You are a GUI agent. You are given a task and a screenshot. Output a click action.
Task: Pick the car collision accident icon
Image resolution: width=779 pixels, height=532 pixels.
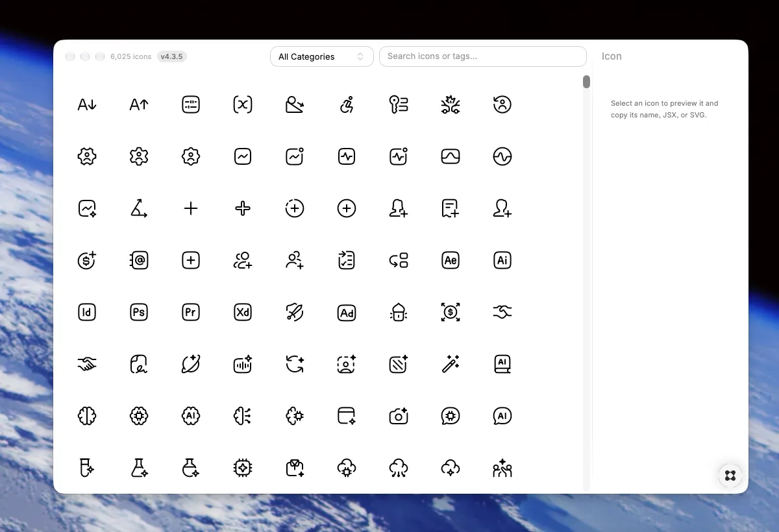point(451,104)
